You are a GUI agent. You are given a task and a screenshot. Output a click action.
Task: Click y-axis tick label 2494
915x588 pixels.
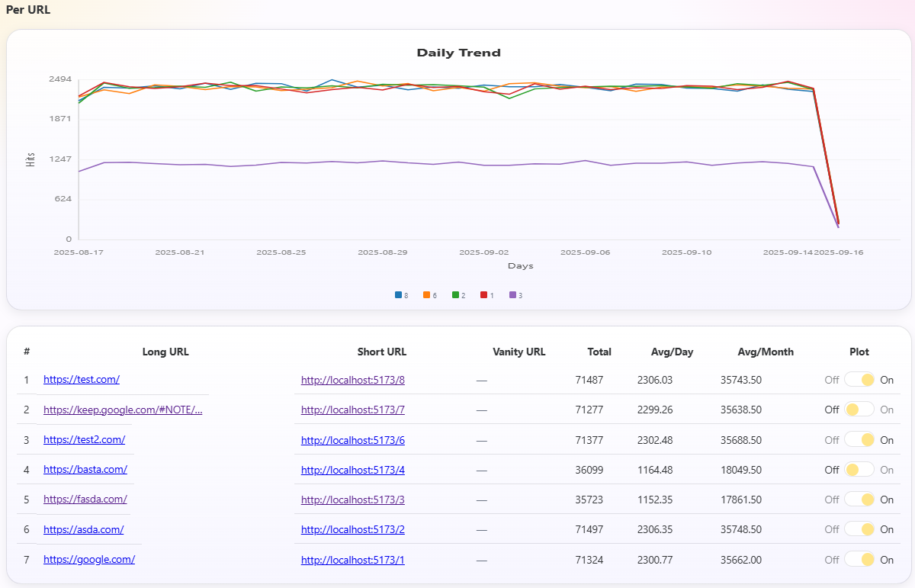pyautogui.click(x=59, y=79)
